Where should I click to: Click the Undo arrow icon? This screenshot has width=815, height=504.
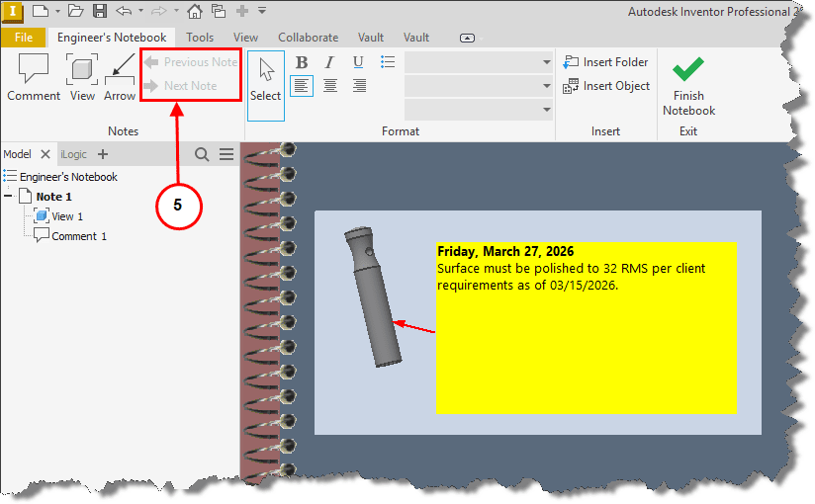click(124, 11)
